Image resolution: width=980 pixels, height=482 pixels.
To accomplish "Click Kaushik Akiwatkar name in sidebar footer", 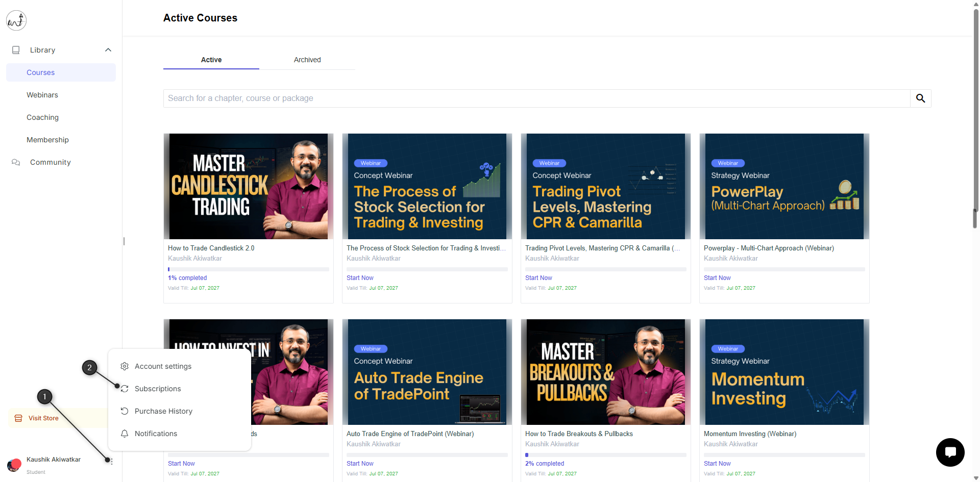I will [54, 460].
